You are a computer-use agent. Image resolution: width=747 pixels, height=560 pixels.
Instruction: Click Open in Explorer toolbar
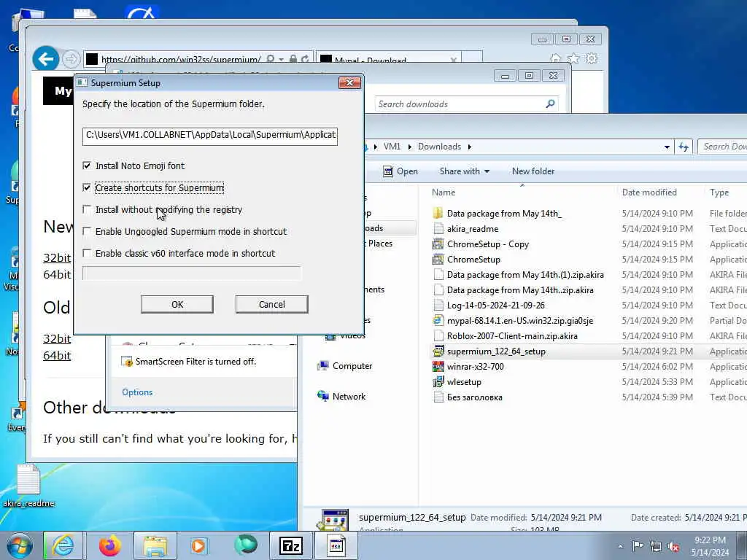(x=400, y=171)
